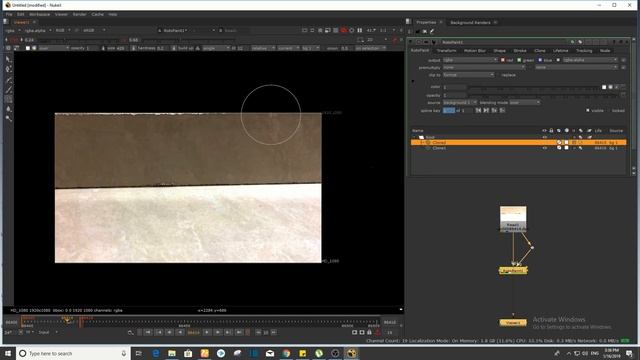
Task: Select the Clone tool in viewer toolbar
Action: pos(9,99)
